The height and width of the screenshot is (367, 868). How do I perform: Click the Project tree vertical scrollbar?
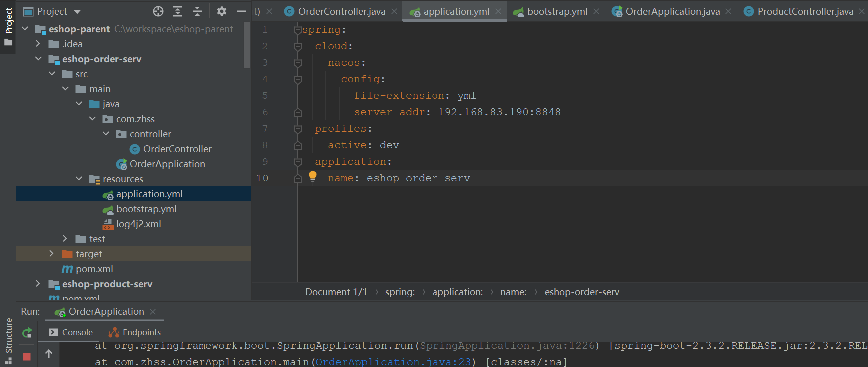pos(247,45)
